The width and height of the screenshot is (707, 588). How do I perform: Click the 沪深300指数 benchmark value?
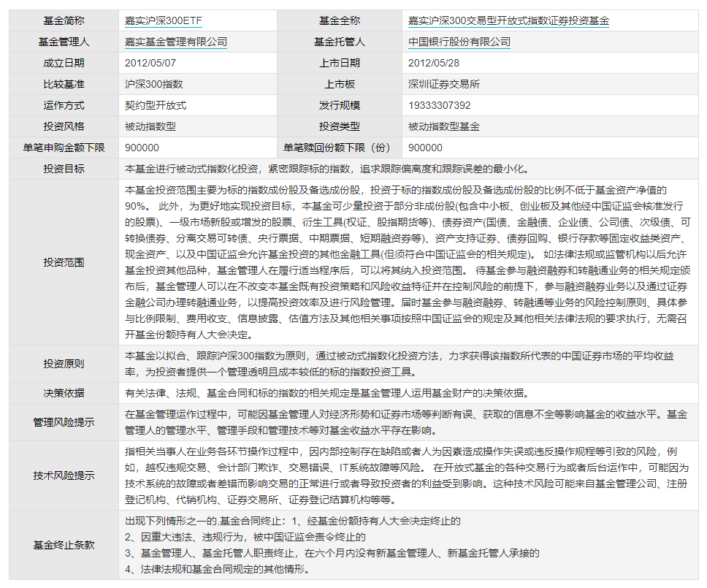(x=154, y=84)
